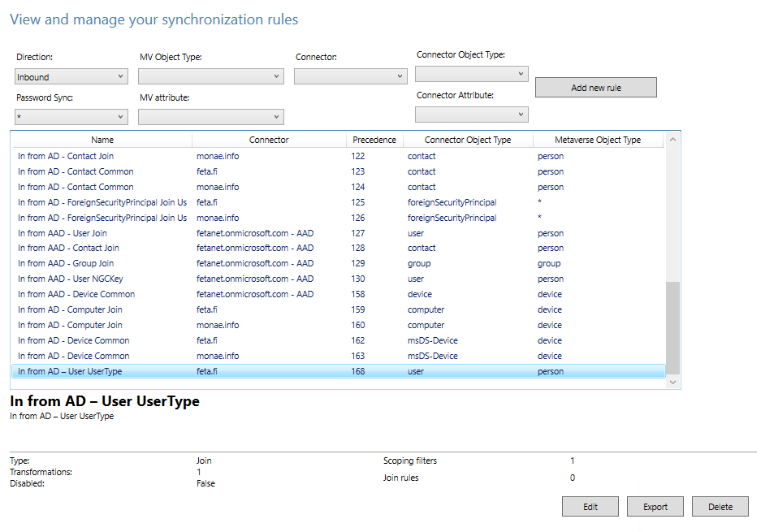Open the Password Sync dropdown

point(71,118)
